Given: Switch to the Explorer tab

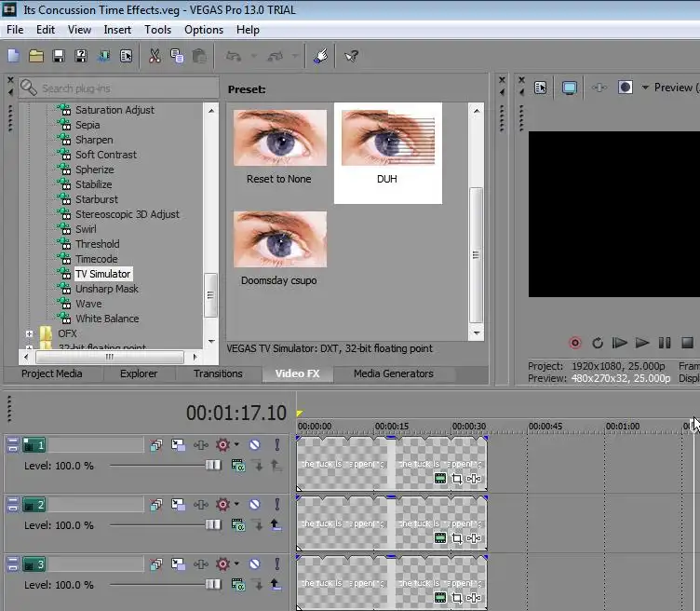Looking at the screenshot, I should pyautogui.click(x=139, y=373).
